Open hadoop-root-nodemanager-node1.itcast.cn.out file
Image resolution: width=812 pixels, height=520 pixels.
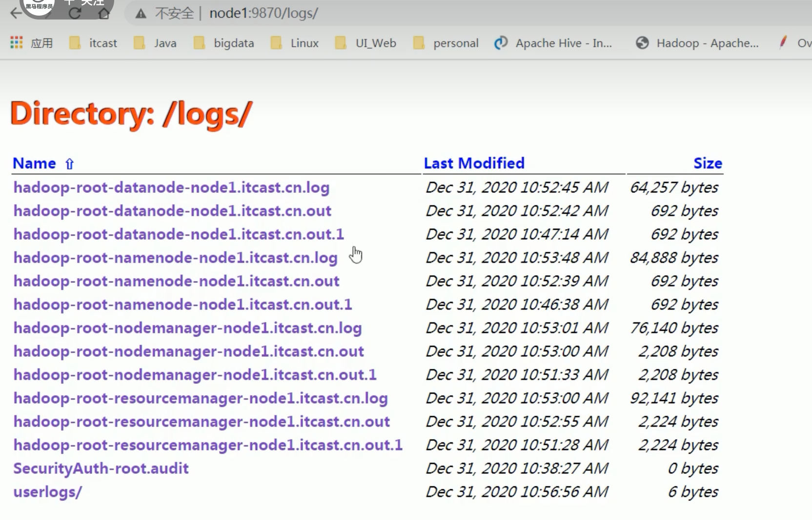[188, 351]
